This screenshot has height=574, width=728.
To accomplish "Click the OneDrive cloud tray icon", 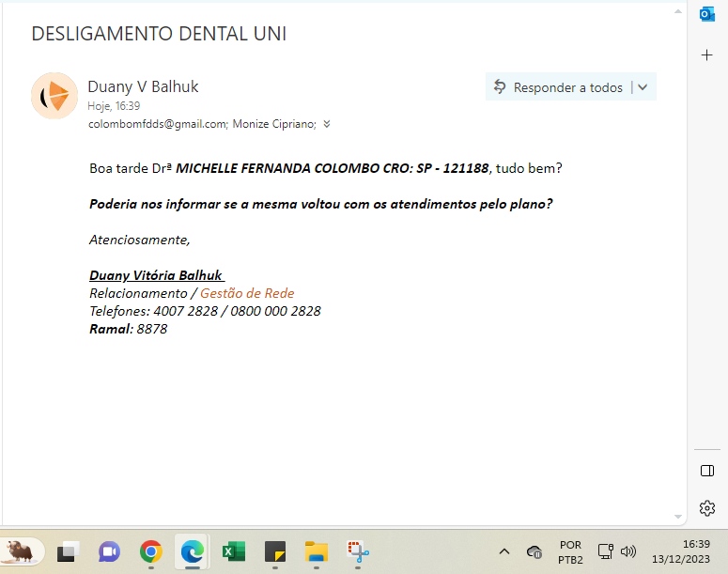I will 534,551.
